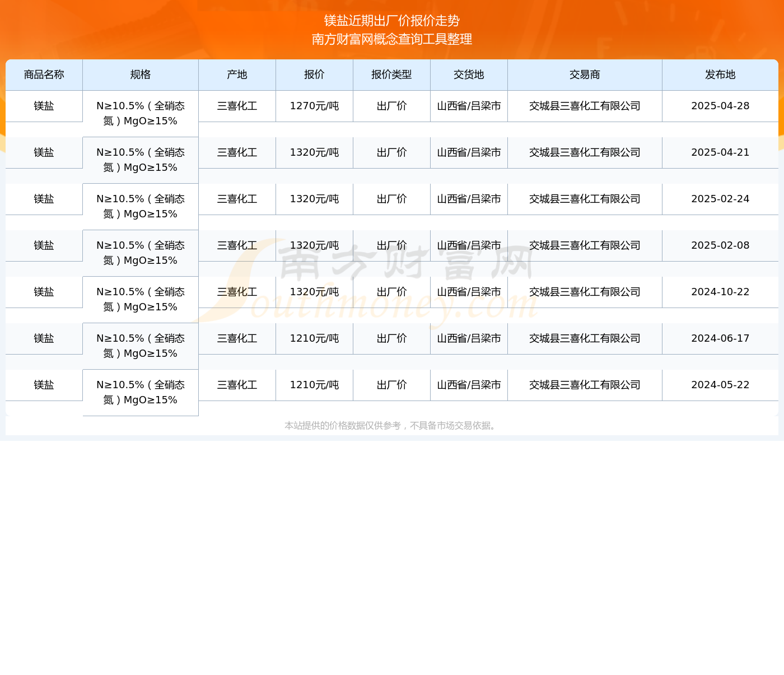Click the 报价 column header
The width and height of the screenshot is (784, 675).
[315, 75]
